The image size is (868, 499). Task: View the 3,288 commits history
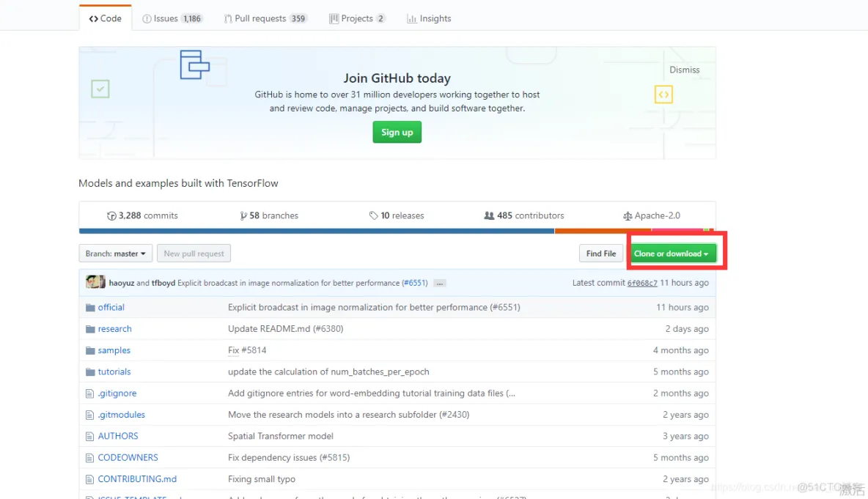(142, 215)
